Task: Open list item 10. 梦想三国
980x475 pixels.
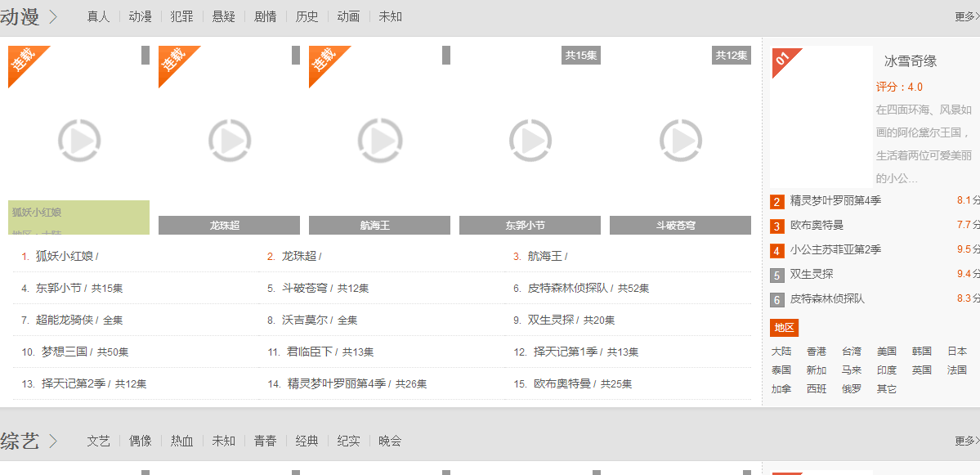Action: [x=65, y=352]
